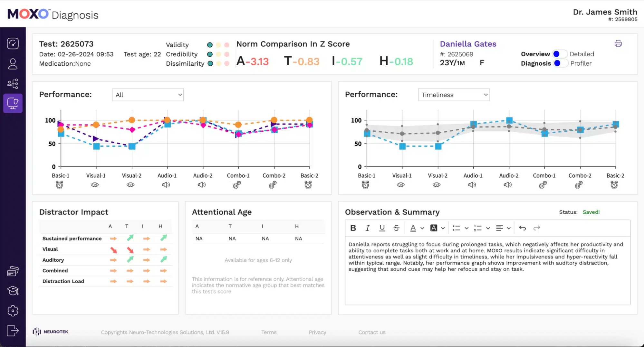
Task: Click the print report icon
Action: (x=619, y=43)
